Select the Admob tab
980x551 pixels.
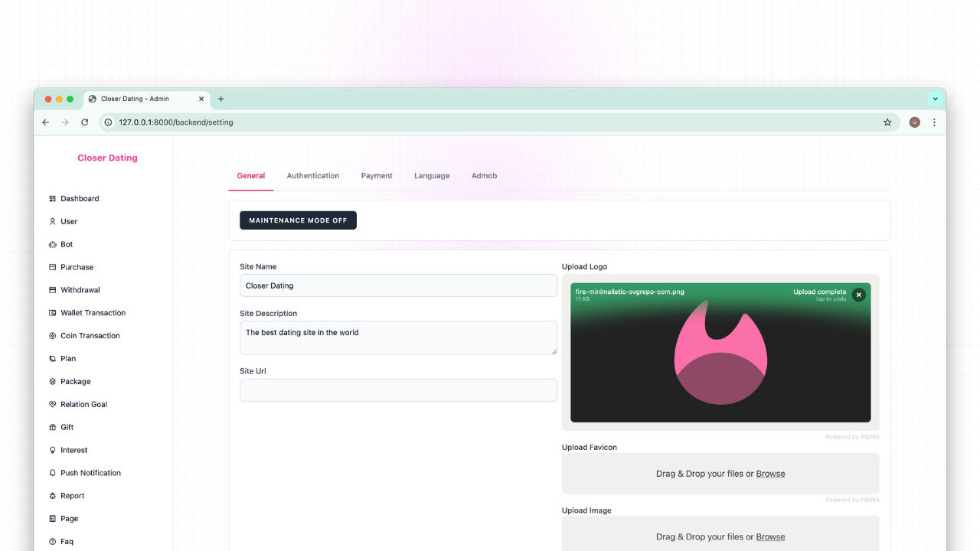pyautogui.click(x=484, y=176)
